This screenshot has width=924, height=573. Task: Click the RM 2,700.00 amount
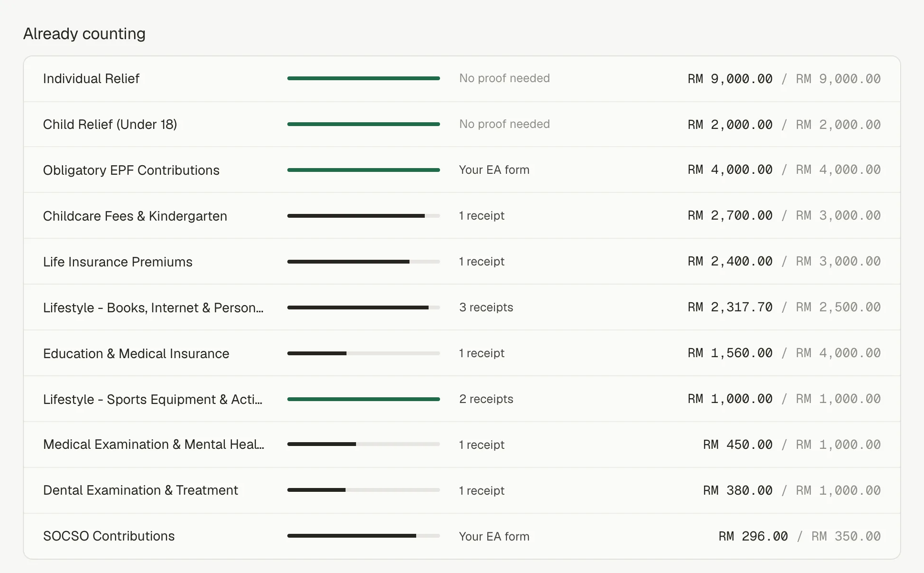pyautogui.click(x=730, y=215)
